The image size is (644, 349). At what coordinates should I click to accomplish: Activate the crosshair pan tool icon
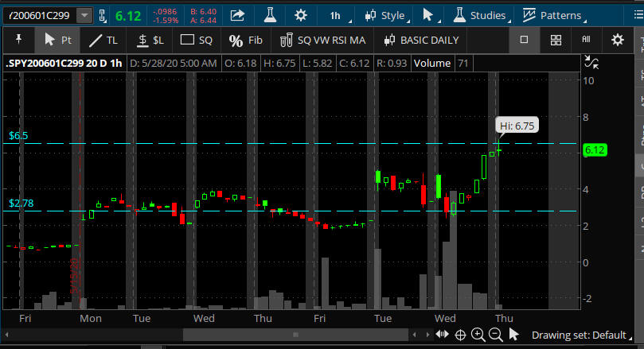(460, 335)
